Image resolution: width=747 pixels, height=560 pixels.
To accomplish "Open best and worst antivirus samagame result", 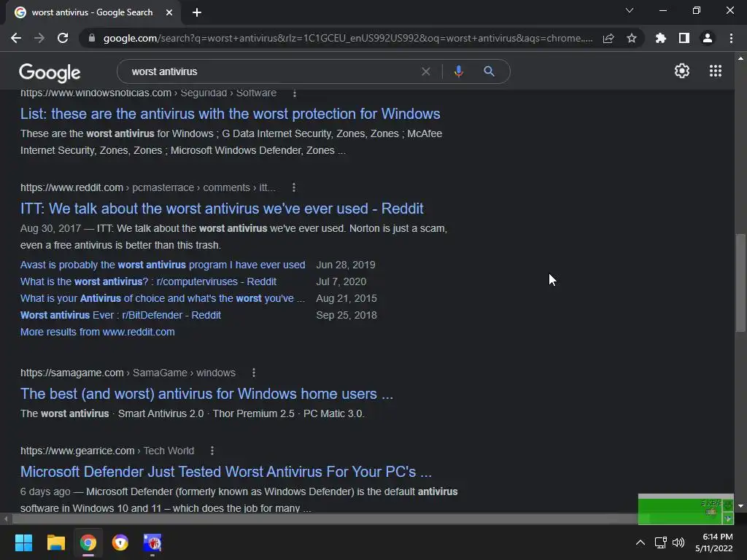I will point(206,394).
